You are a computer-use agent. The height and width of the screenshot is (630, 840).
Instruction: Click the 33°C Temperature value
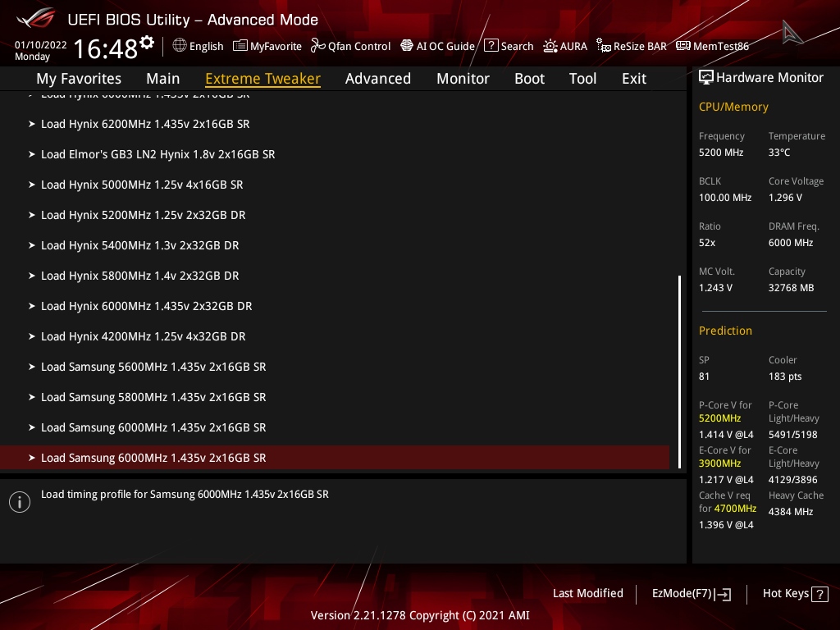point(779,153)
